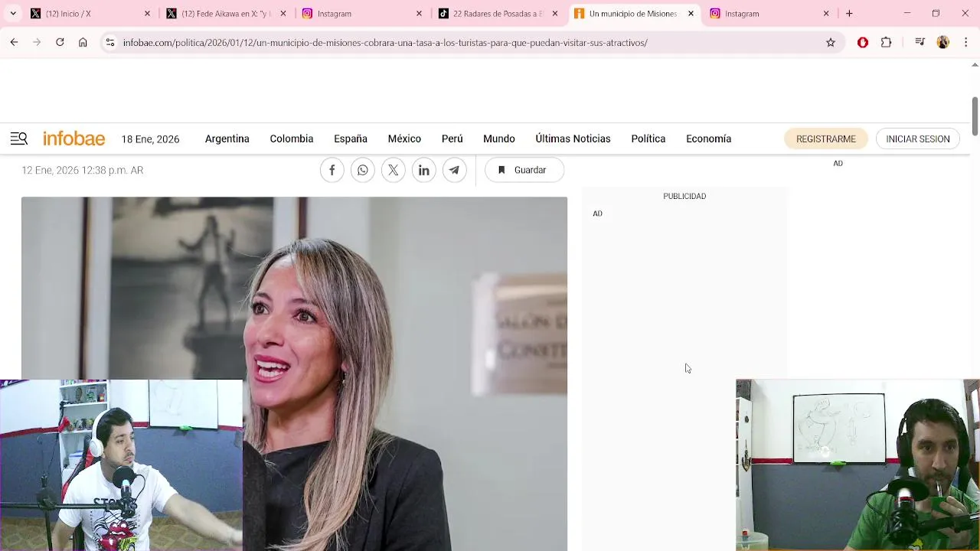Switch to the Inicio / X tab
The image size is (980, 551).
coord(89,13)
